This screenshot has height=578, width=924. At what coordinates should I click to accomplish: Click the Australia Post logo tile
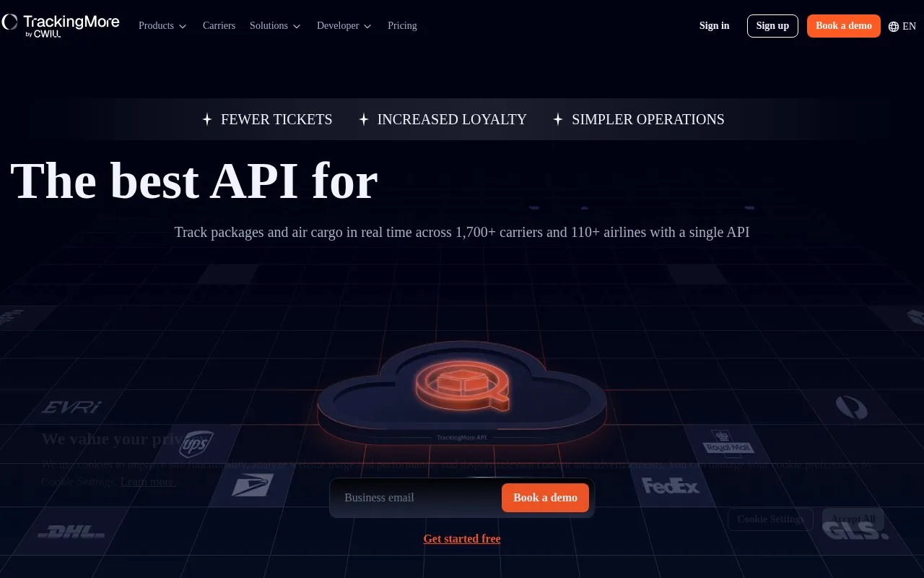pos(851,407)
